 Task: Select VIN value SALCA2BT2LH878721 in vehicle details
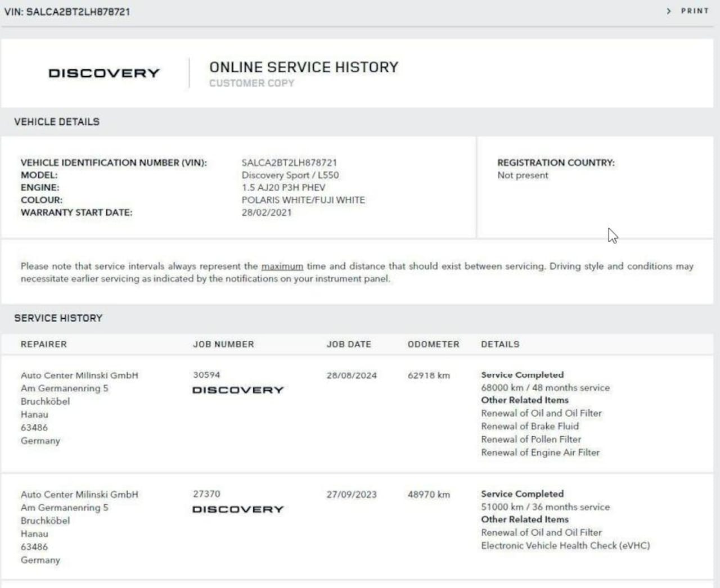(289, 162)
